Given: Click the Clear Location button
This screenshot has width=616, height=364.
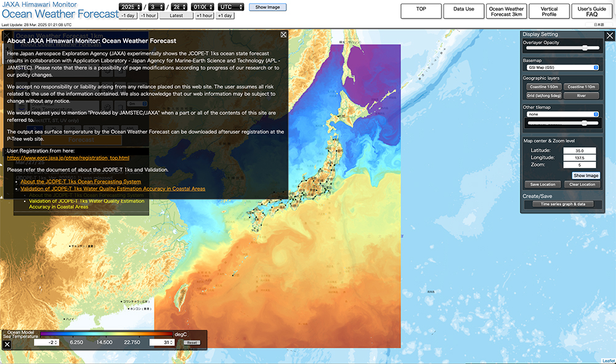Looking at the screenshot, I should pos(582,185).
